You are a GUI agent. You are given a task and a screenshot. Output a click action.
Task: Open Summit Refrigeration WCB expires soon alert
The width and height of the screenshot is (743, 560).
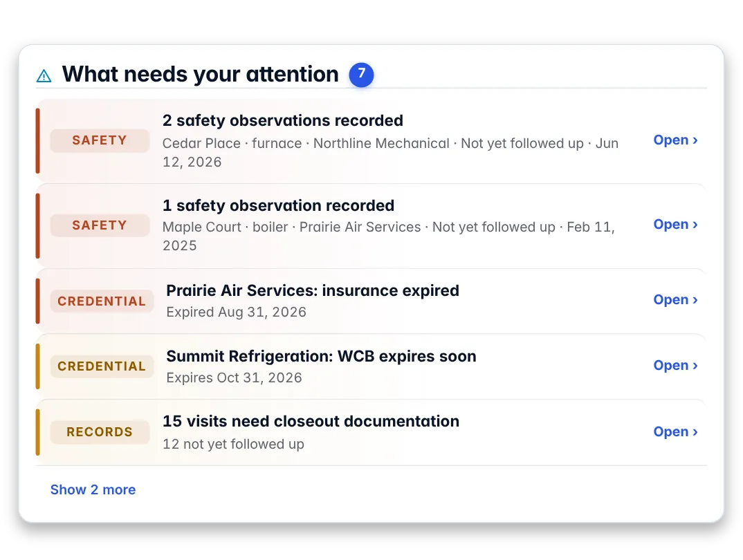pos(675,366)
